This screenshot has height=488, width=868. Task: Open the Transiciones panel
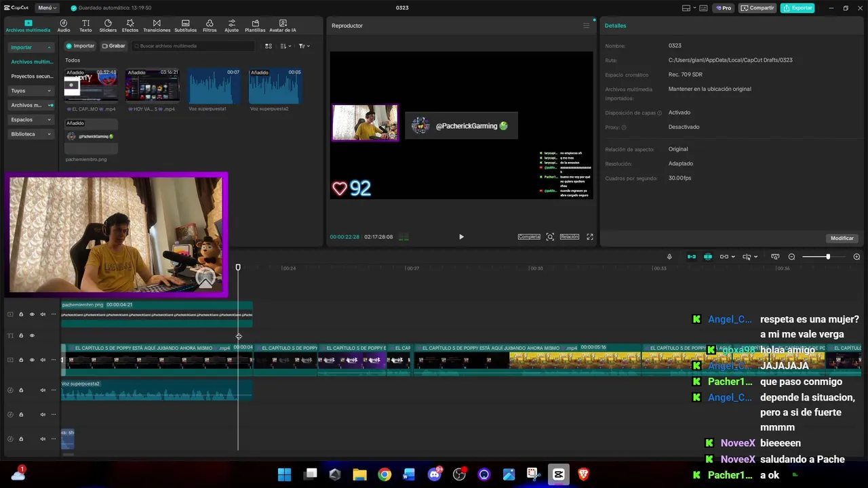[157, 26]
